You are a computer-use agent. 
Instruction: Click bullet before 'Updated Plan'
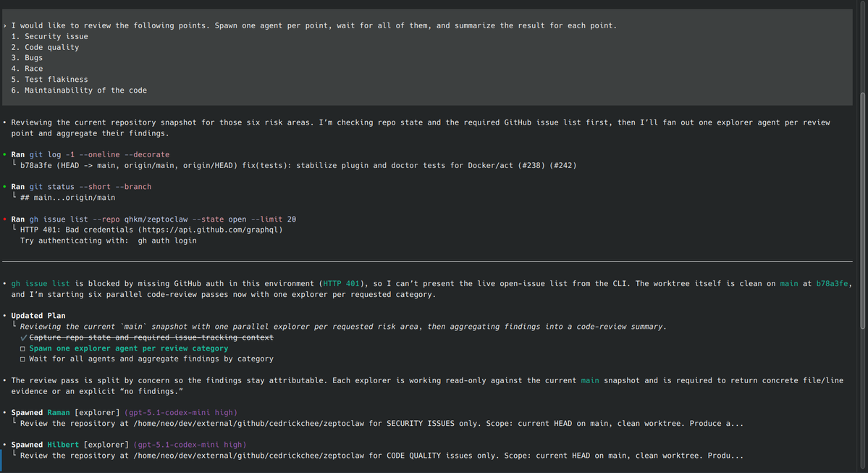tap(5, 316)
